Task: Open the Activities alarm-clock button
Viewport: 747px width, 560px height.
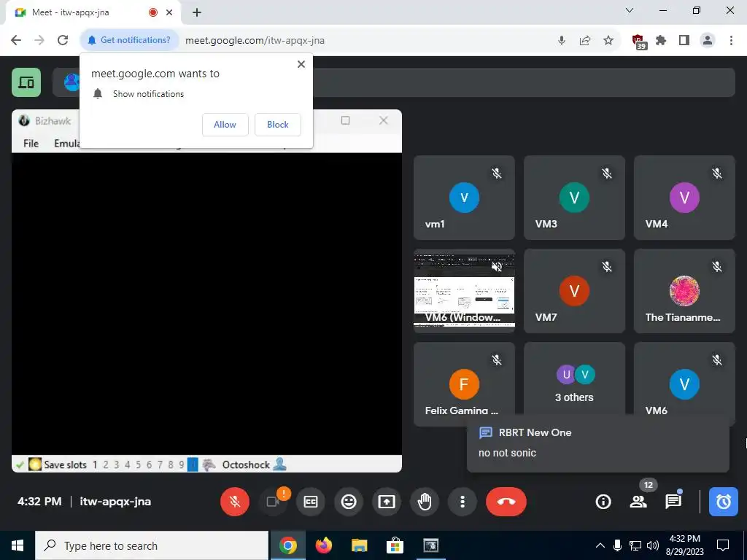Action: pyautogui.click(x=723, y=502)
